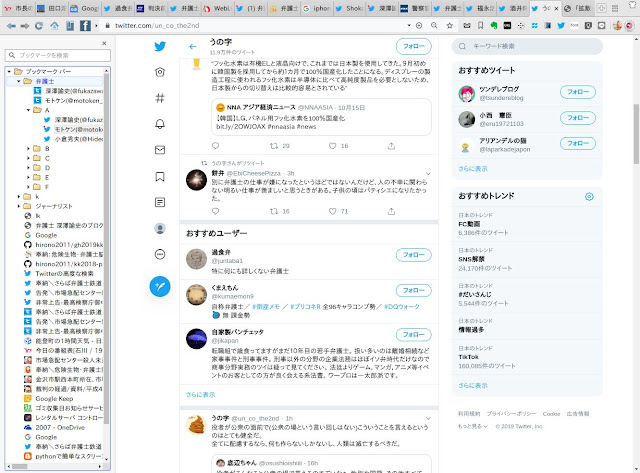Share the NNA quoted tweet
The height and width of the screenshot is (473, 640).
click(391, 146)
